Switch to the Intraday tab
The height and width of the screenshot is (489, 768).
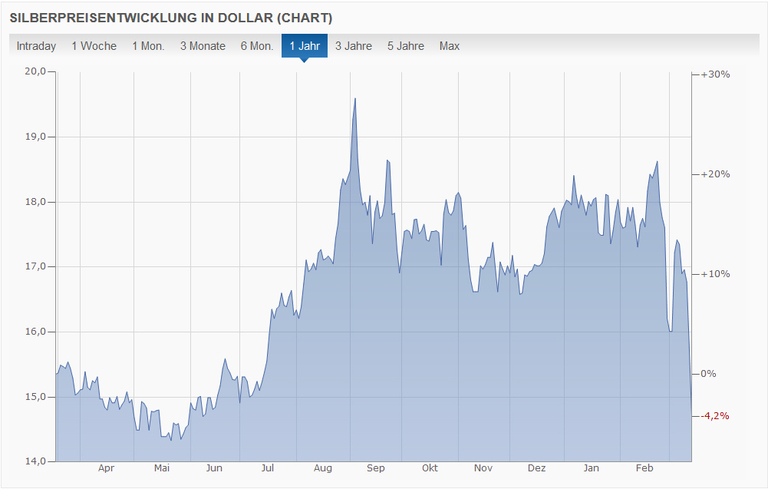(36, 46)
